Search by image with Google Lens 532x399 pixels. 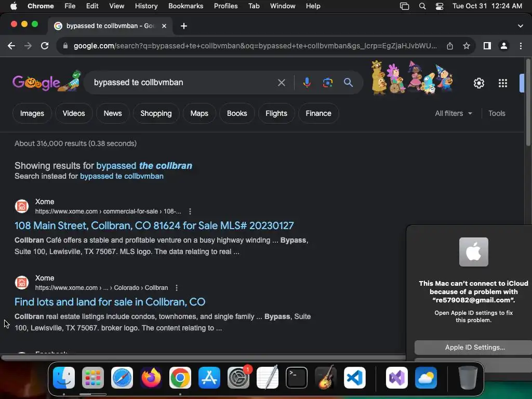(x=327, y=83)
